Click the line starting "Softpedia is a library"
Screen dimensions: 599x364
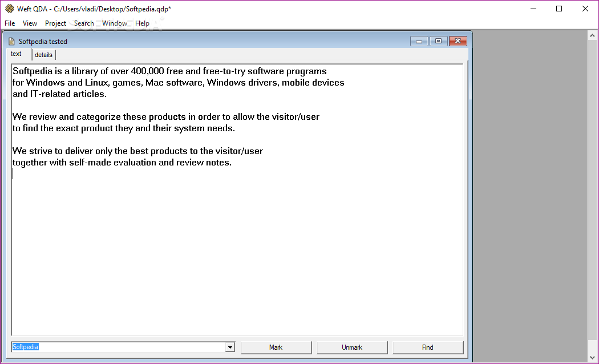coord(169,71)
